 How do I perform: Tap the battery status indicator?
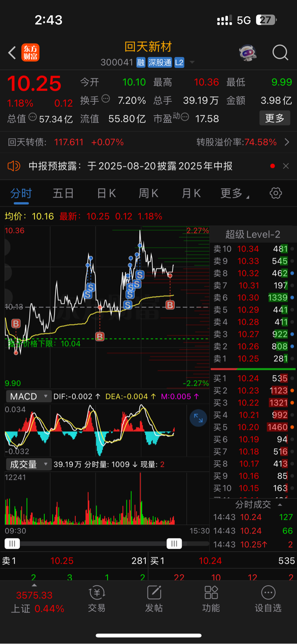point(266,20)
